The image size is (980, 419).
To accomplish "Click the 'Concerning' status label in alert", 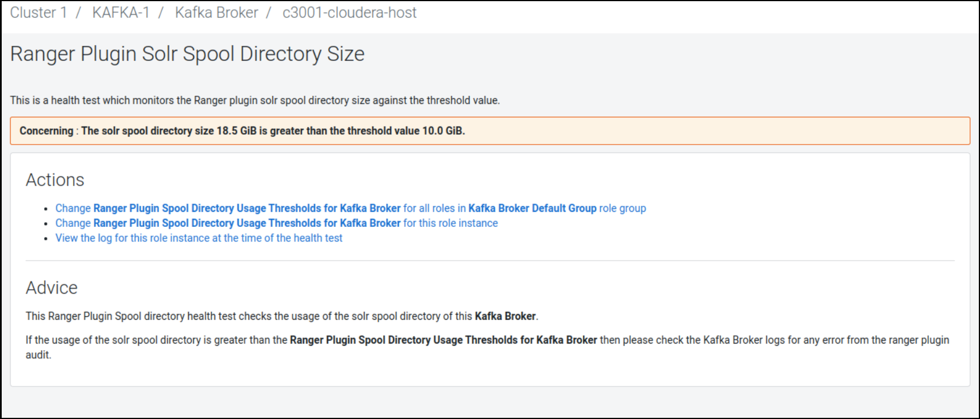I will tap(46, 131).
